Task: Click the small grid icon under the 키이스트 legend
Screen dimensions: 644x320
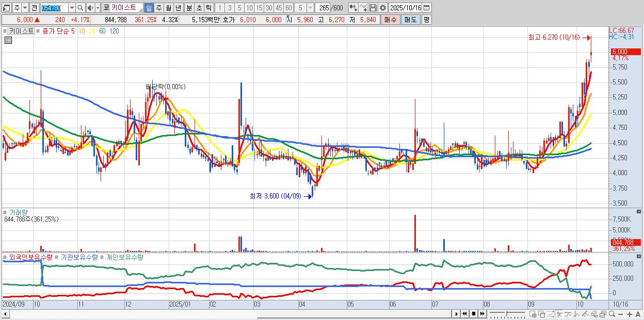Action: click(8, 40)
